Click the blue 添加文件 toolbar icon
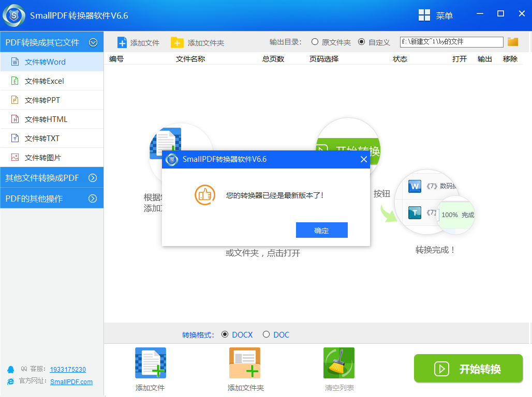Viewport: 532px width, 397px height. click(x=122, y=43)
